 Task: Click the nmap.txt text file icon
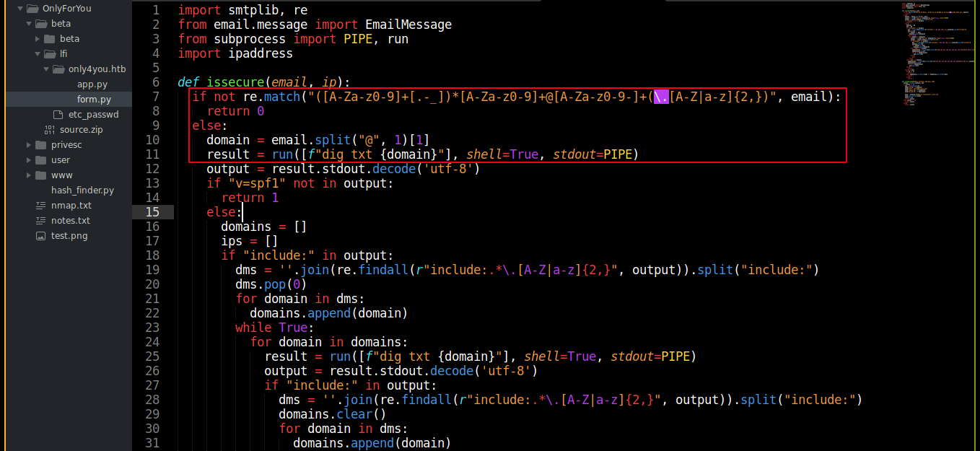point(41,206)
